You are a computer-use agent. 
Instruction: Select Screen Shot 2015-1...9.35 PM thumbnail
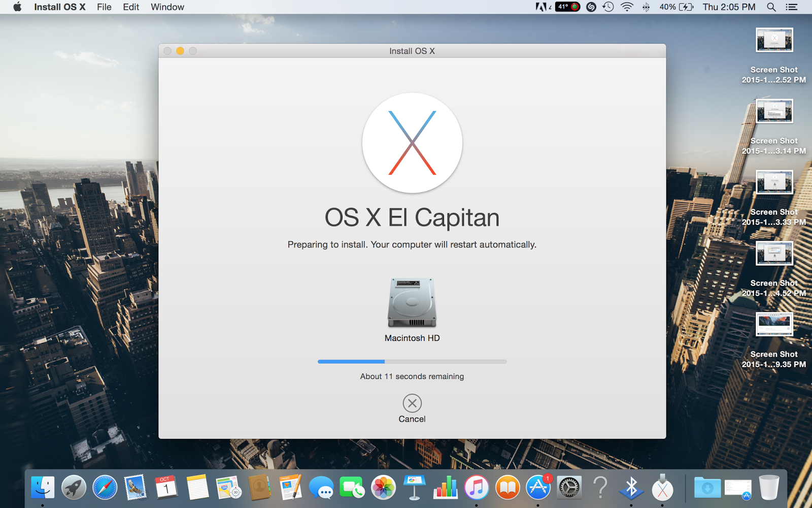point(774,324)
